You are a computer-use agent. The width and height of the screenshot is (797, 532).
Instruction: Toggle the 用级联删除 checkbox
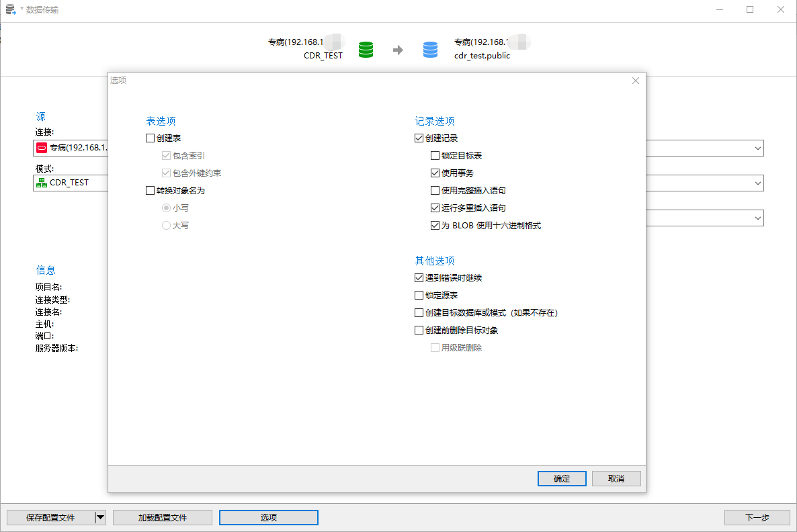(x=435, y=347)
